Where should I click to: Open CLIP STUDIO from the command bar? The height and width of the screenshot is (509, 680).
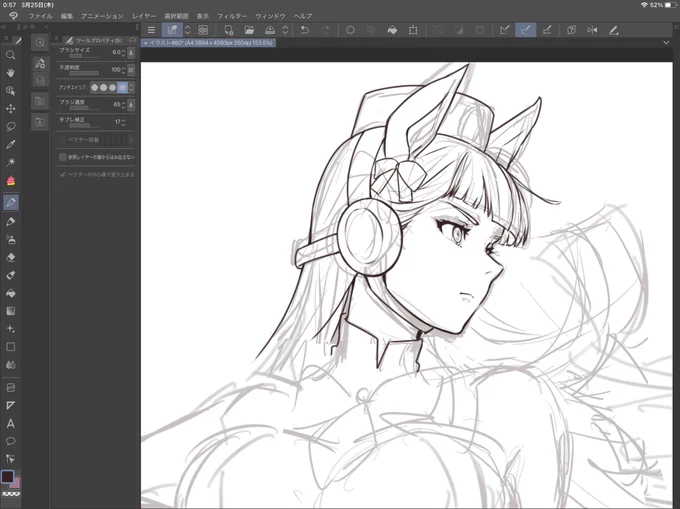pyautogui.click(x=203, y=30)
